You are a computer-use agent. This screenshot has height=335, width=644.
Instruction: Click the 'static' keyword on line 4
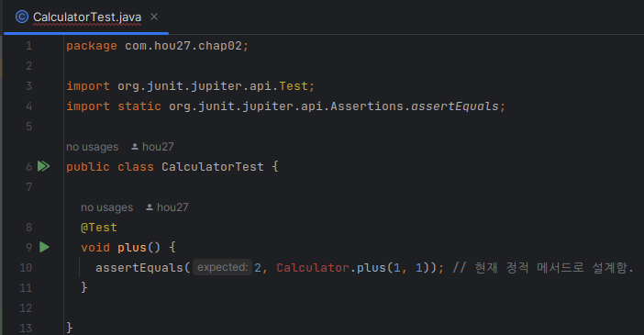tap(139, 106)
